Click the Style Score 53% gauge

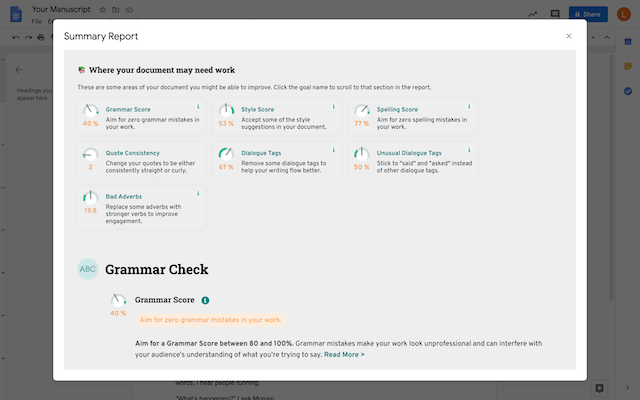coord(226,115)
